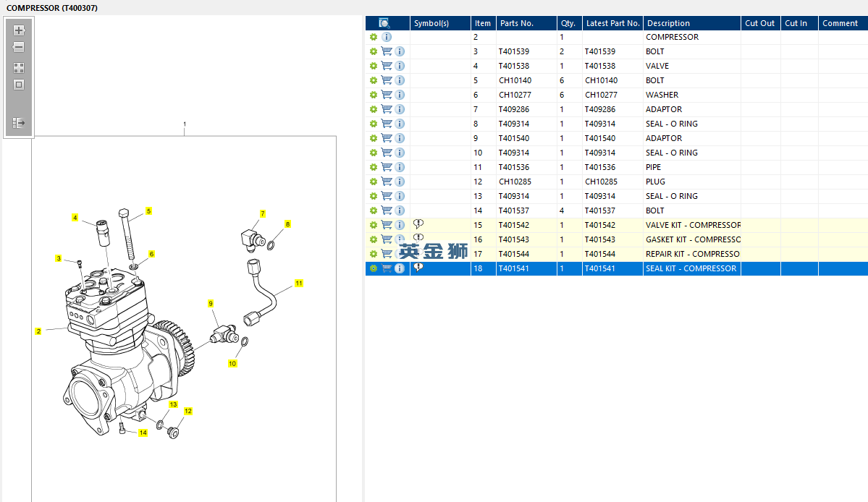The width and height of the screenshot is (868, 502).
Task: Add ADAPTOR T409286 to cart
Action: [x=387, y=109]
